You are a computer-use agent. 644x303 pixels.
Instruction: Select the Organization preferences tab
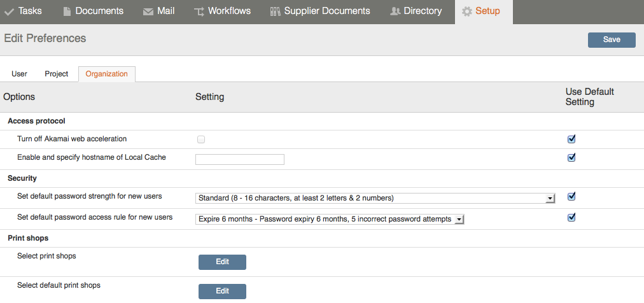107,74
